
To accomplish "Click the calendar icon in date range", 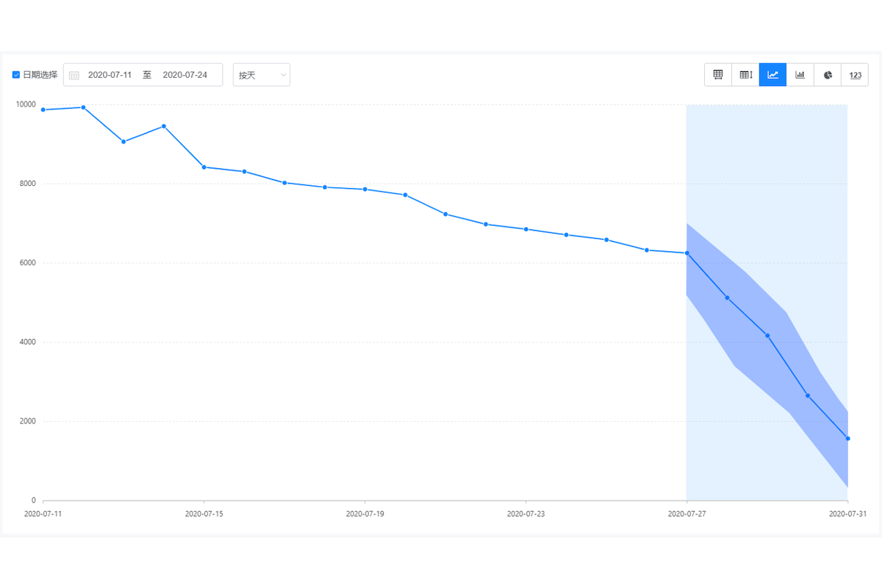I will pyautogui.click(x=74, y=75).
